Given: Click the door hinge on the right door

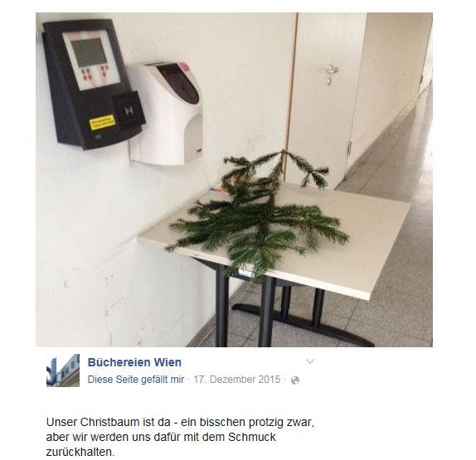Looking at the screenshot, I should (349, 148).
